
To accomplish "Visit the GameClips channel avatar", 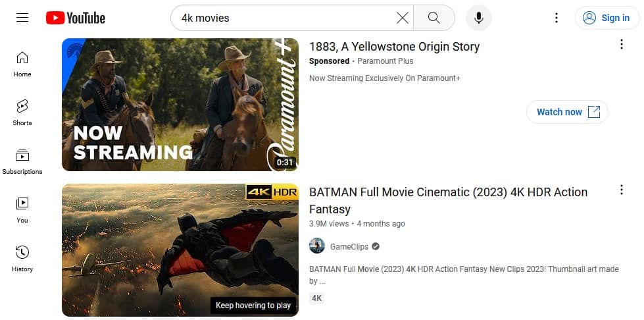I will tap(317, 246).
